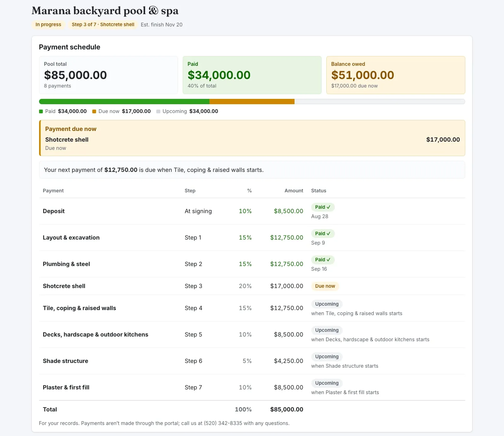This screenshot has width=504, height=436.
Task: Click the "Step" column header
Action: coord(190,191)
